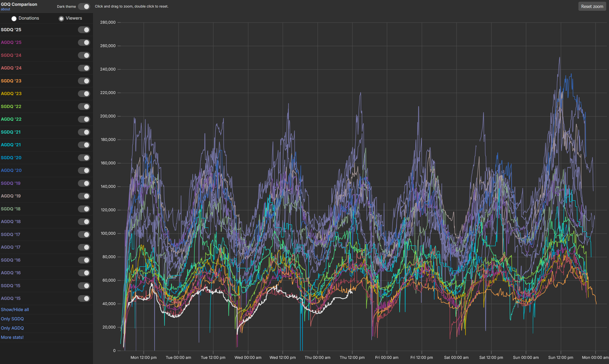Toggle the SGDQ '15 series switch
The width and height of the screenshot is (609, 364).
[x=84, y=286]
